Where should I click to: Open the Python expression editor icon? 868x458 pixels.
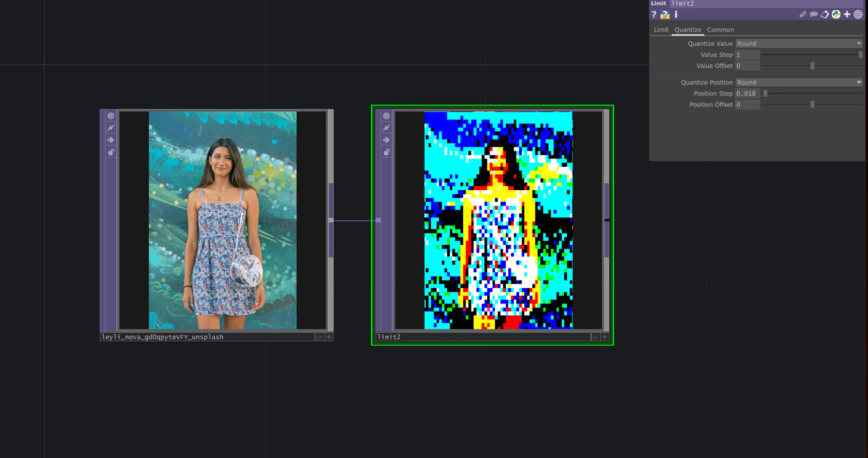pos(836,14)
